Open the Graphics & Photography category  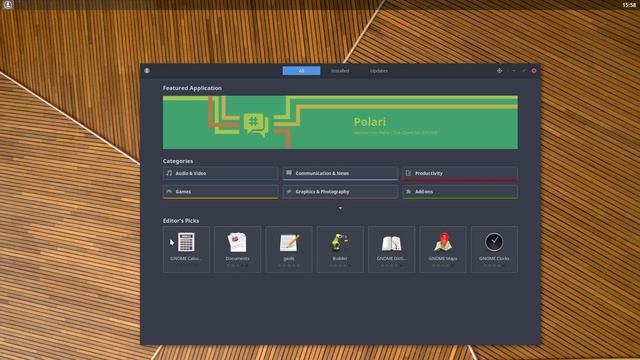tap(340, 192)
